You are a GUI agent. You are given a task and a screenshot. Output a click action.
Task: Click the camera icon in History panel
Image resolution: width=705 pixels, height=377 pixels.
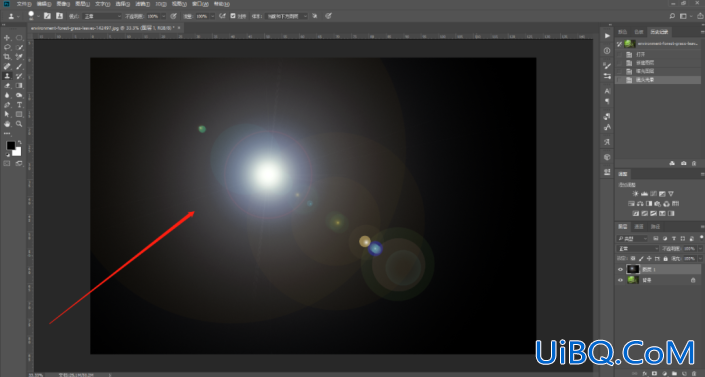(683, 163)
